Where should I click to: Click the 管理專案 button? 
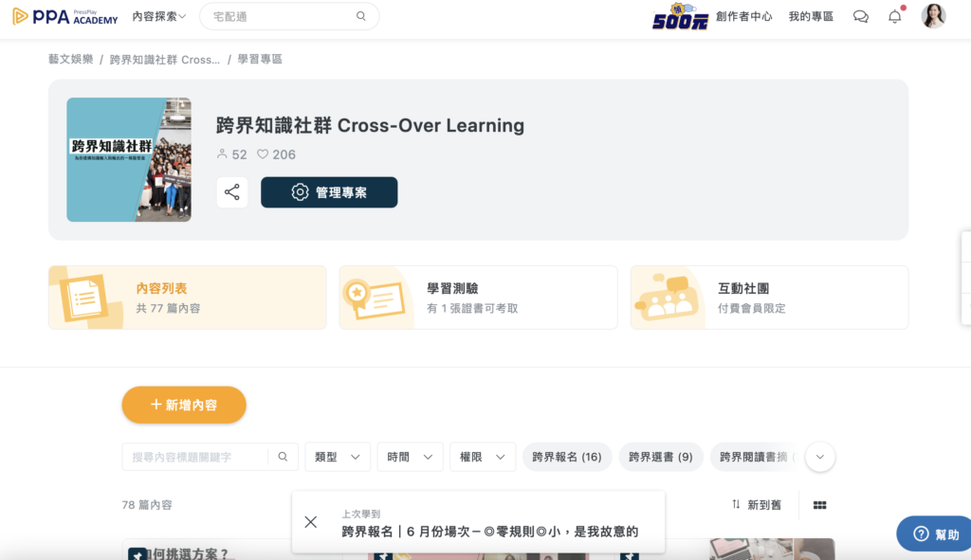tap(329, 192)
